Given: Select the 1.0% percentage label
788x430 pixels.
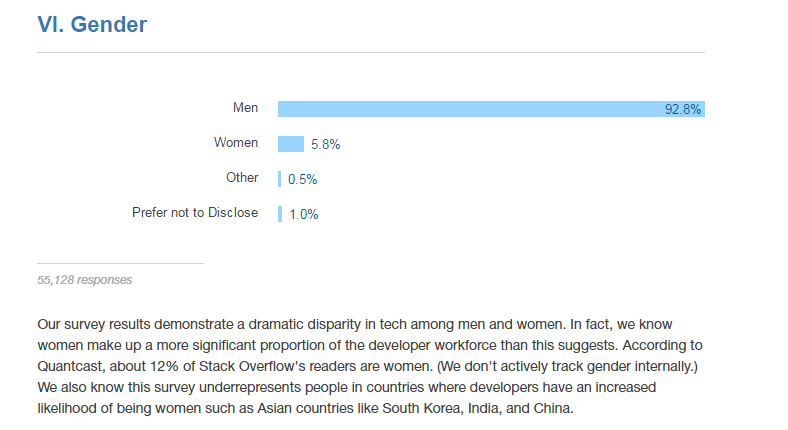Looking at the screenshot, I should click(x=304, y=214).
